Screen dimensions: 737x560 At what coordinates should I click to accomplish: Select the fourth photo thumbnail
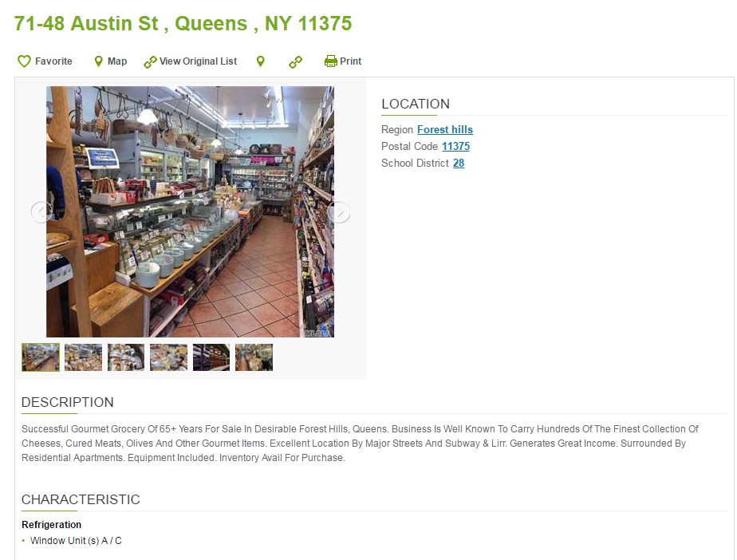[x=169, y=357]
